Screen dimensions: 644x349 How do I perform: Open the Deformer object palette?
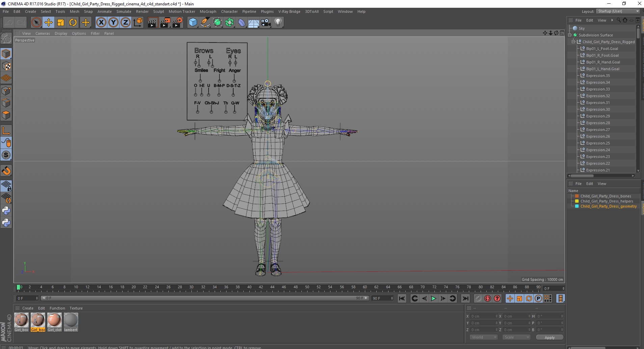click(242, 23)
